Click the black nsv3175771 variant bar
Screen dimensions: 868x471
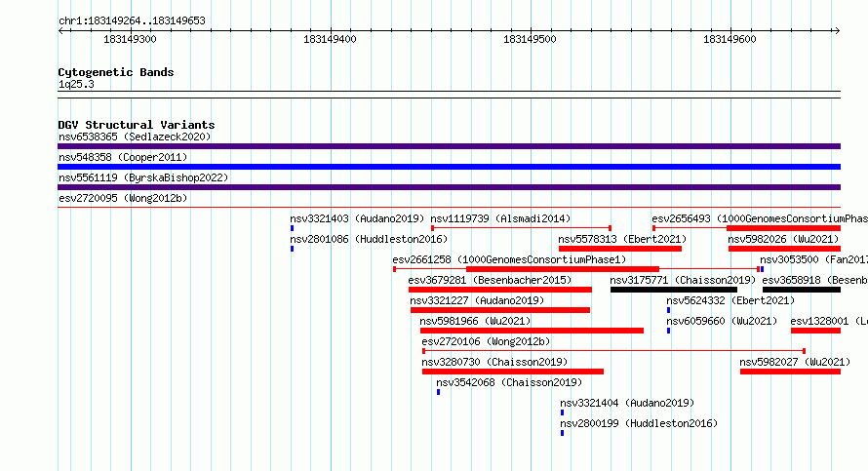click(x=674, y=290)
